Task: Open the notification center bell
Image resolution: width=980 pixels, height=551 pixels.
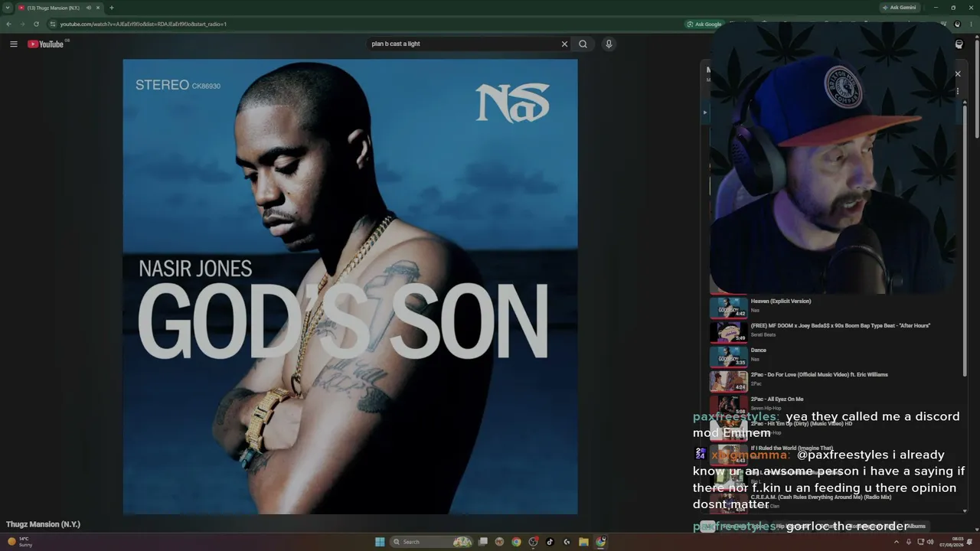Action: pyautogui.click(x=969, y=542)
